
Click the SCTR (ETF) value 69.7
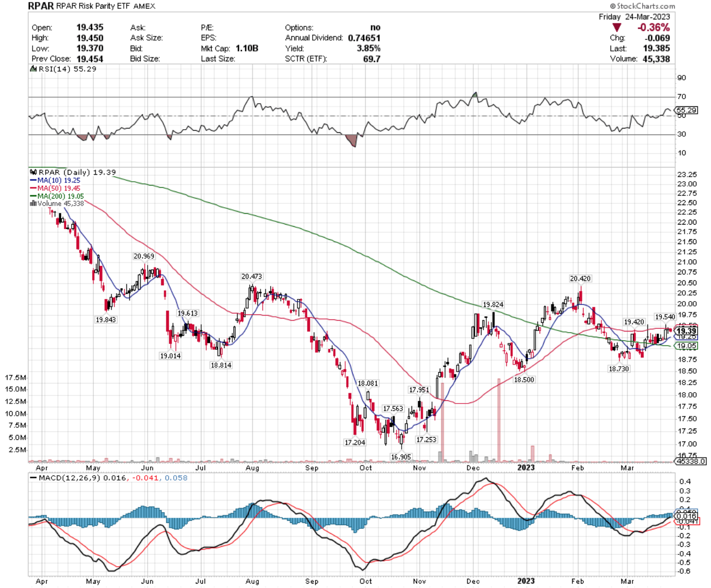pyautogui.click(x=372, y=59)
